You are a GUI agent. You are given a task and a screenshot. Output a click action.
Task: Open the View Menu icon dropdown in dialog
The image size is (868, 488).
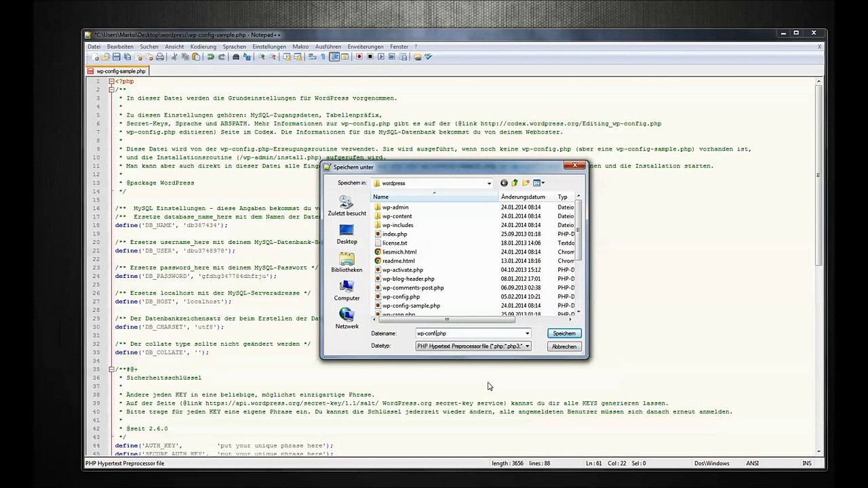(539, 183)
